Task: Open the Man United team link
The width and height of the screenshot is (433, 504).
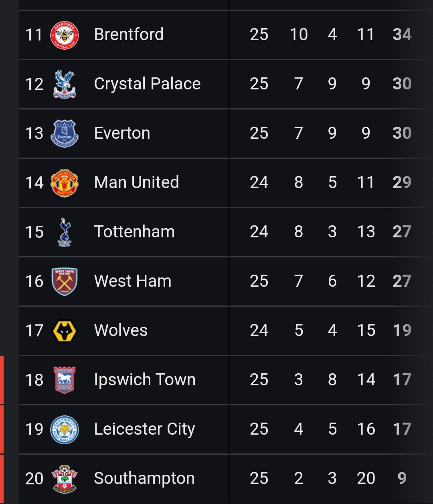Action: pyautogui.click(x=136, y=182)
